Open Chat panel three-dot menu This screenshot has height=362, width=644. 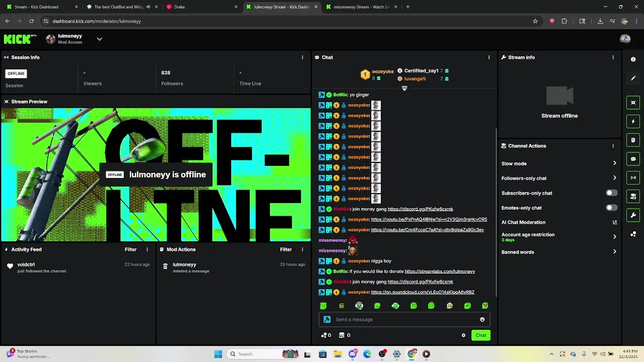489,57
